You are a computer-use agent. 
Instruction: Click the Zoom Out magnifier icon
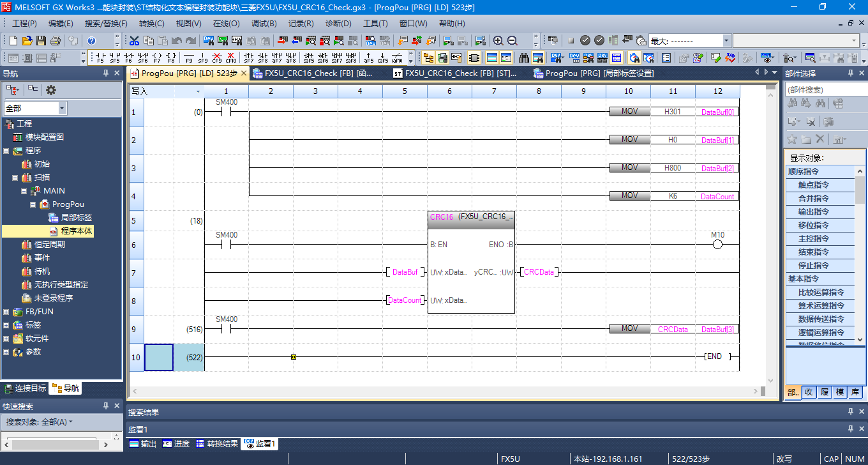[512, 41]
